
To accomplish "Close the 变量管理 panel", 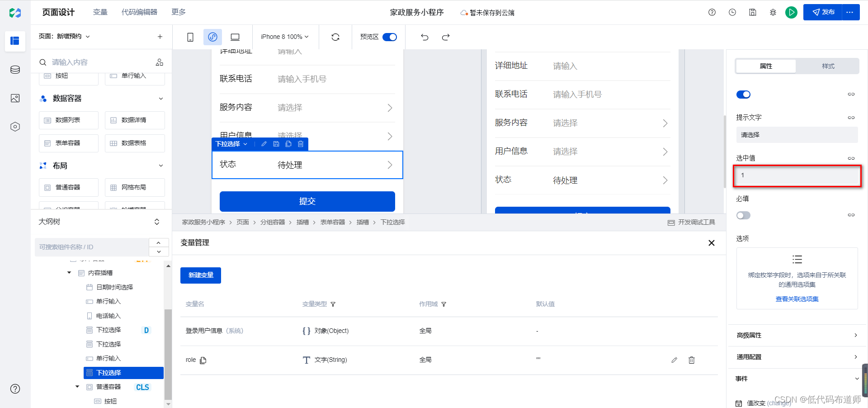I will pos(712,243).
